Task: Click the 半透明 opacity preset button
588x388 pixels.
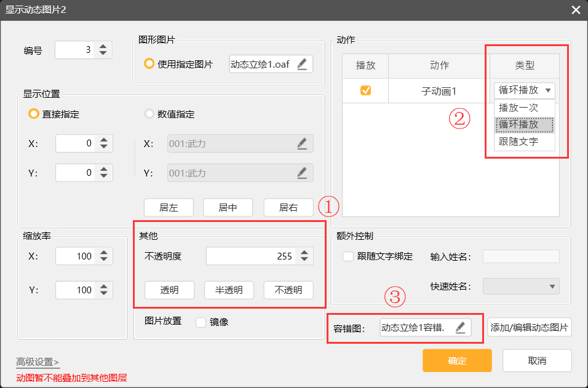Action: click(229, 290)
